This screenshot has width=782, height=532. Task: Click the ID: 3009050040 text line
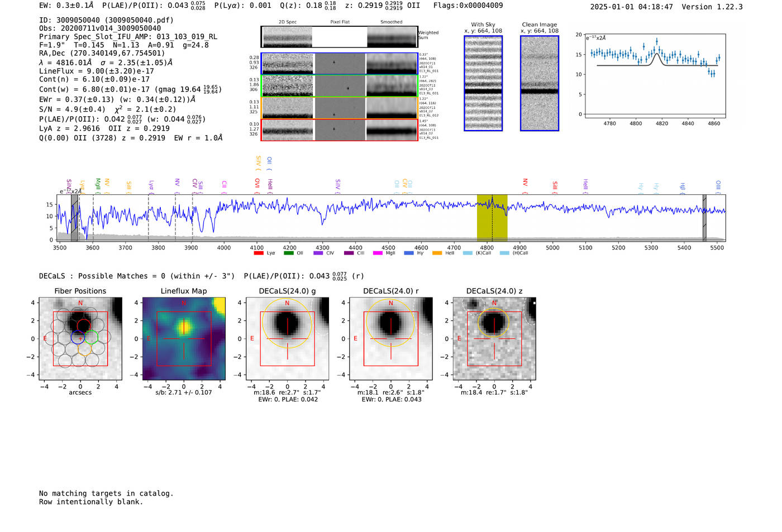106,20
